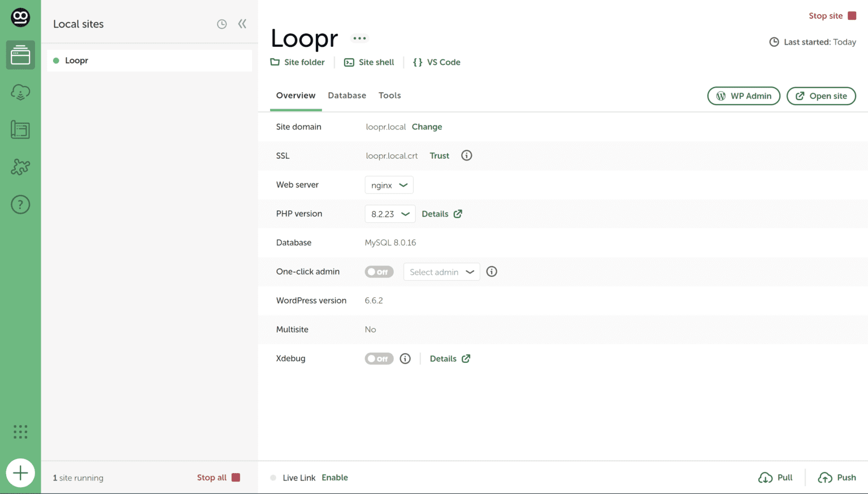
Task: Select the Cloud backups sidebar icon
Action: [x=20, y=92]
